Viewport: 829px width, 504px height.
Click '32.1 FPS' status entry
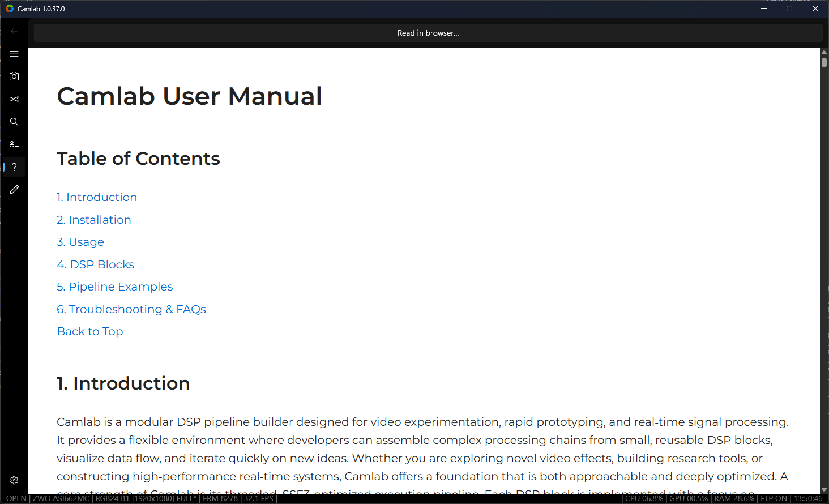259,498
